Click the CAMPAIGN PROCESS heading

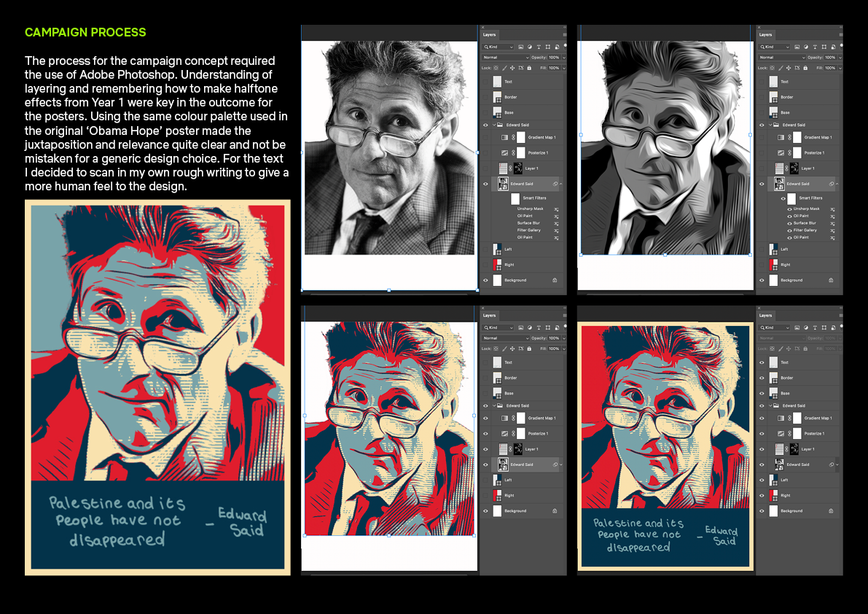(85, 32)
